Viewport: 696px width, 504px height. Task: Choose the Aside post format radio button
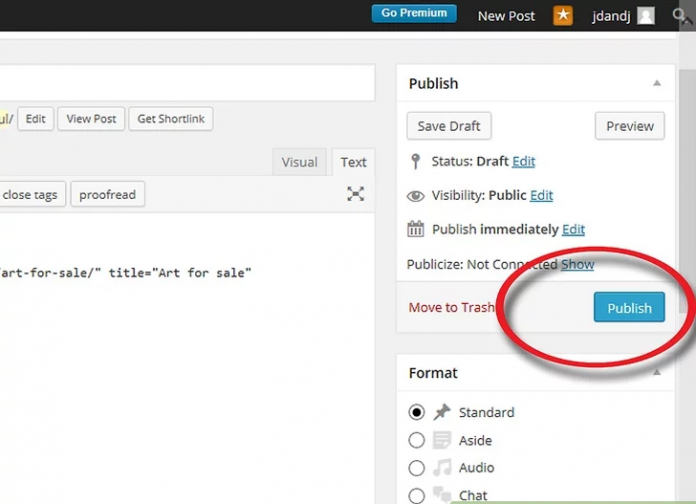[x=417, y=440]
